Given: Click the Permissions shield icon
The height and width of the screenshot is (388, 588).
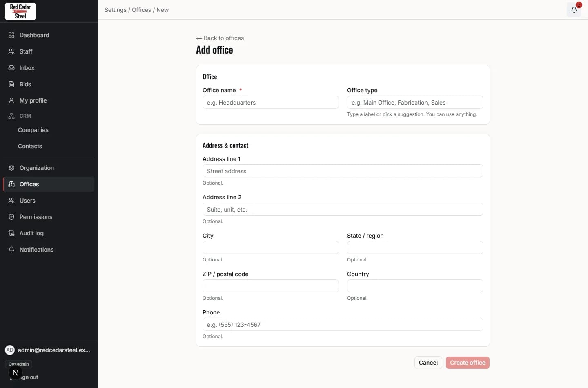Looking at the screenshot, I should pos(11,217).
